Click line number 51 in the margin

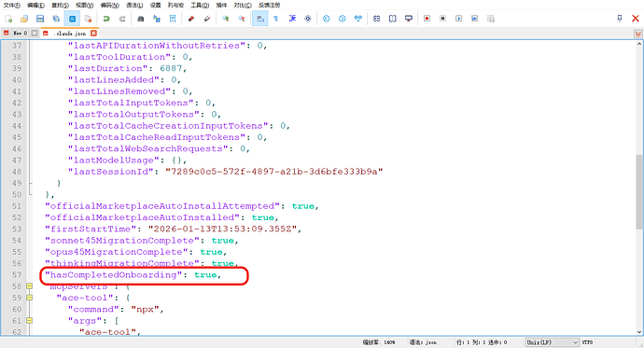[17, 206]
